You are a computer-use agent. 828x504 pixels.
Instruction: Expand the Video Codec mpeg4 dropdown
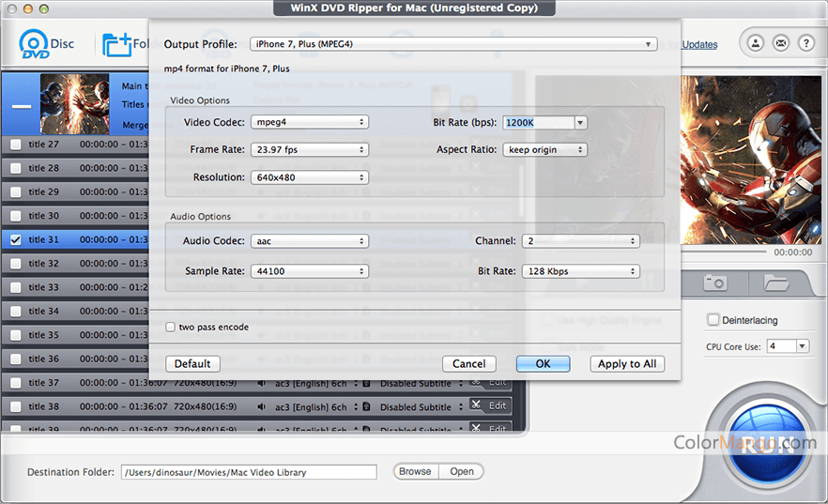tap(309, 122)
